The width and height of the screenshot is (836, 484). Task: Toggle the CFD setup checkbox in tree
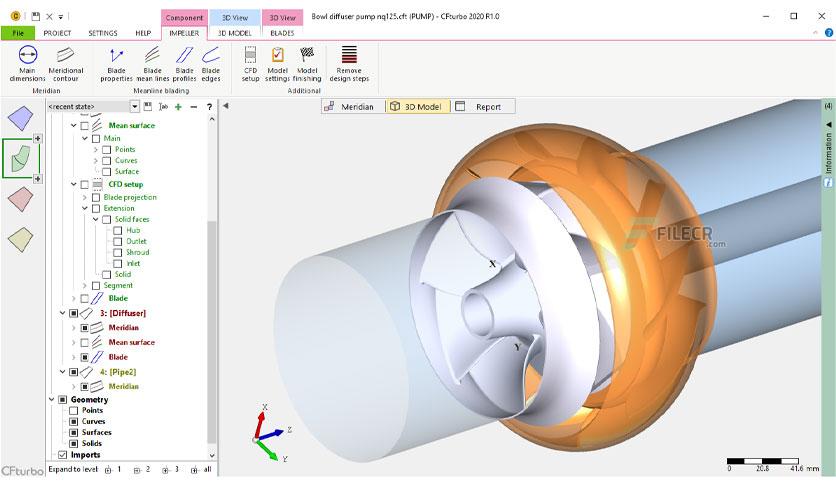84,184
